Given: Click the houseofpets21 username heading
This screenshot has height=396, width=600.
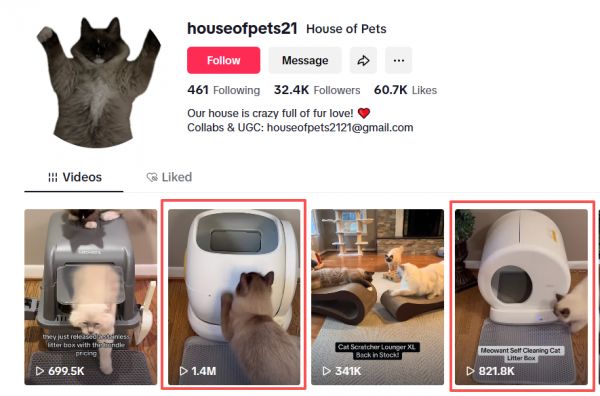Looking at the screenshot, I should click(242, 29).
